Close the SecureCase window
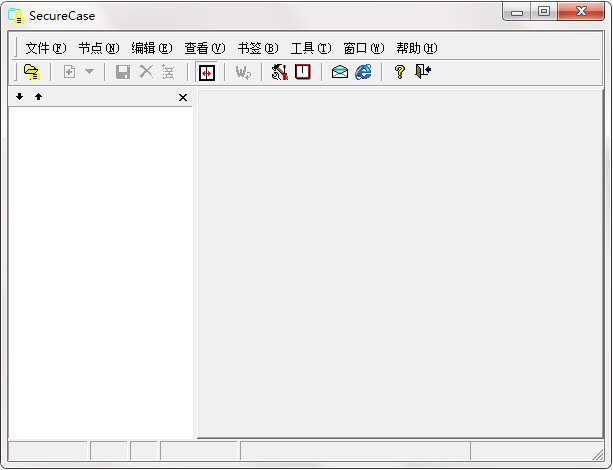This screenshot has height=470, width=613. coord(581,11)
